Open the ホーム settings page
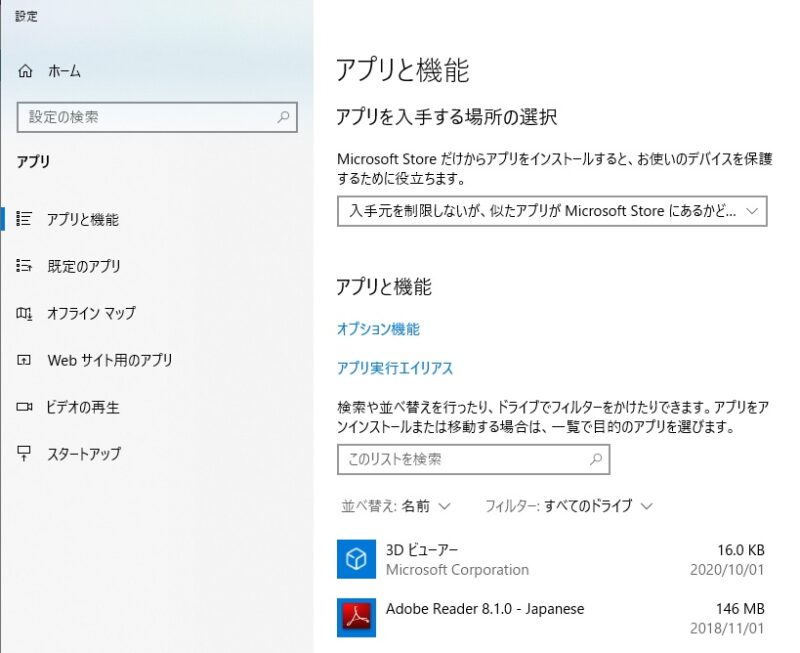 [x=64, y=71]
